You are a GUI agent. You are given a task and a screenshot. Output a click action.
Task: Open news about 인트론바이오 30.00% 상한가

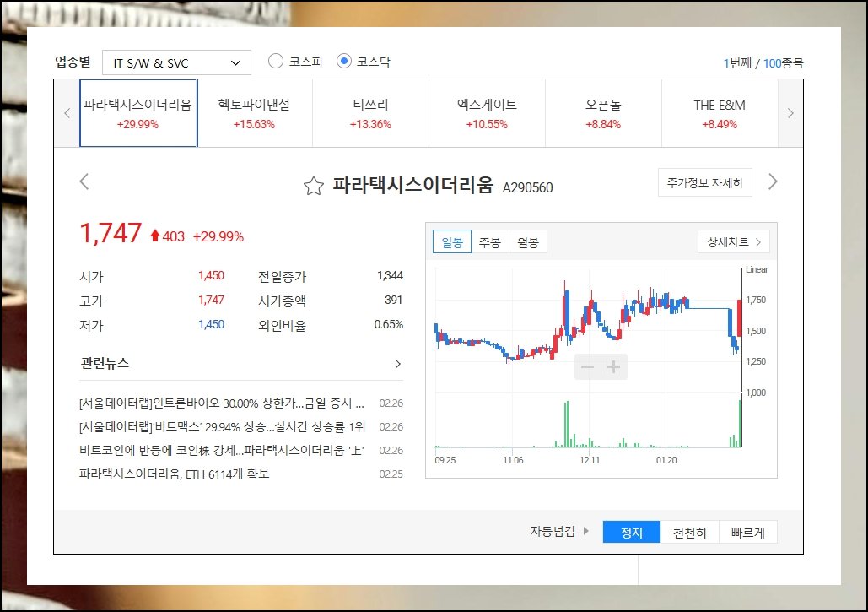tap(222, 403)
